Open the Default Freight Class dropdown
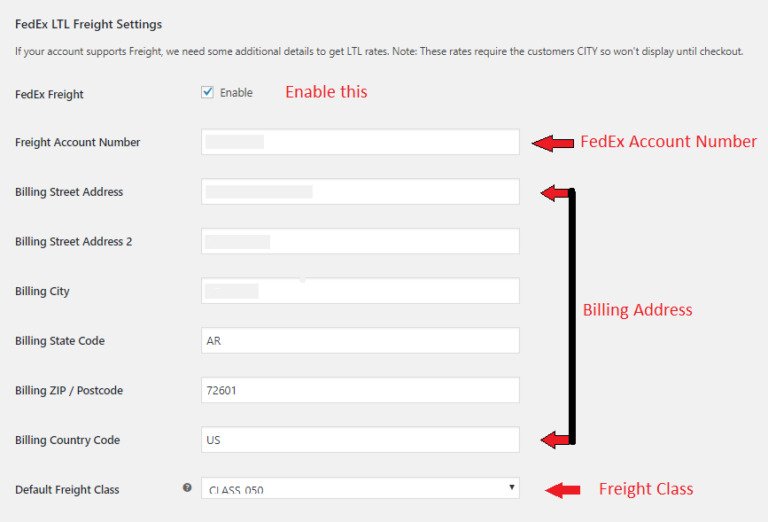This screenshot has height=522, width=768. 360,488
